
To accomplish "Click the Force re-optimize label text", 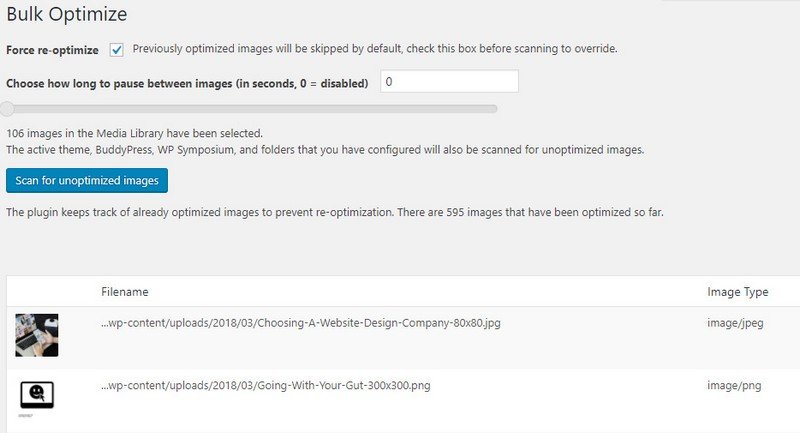I will [52, 50].
